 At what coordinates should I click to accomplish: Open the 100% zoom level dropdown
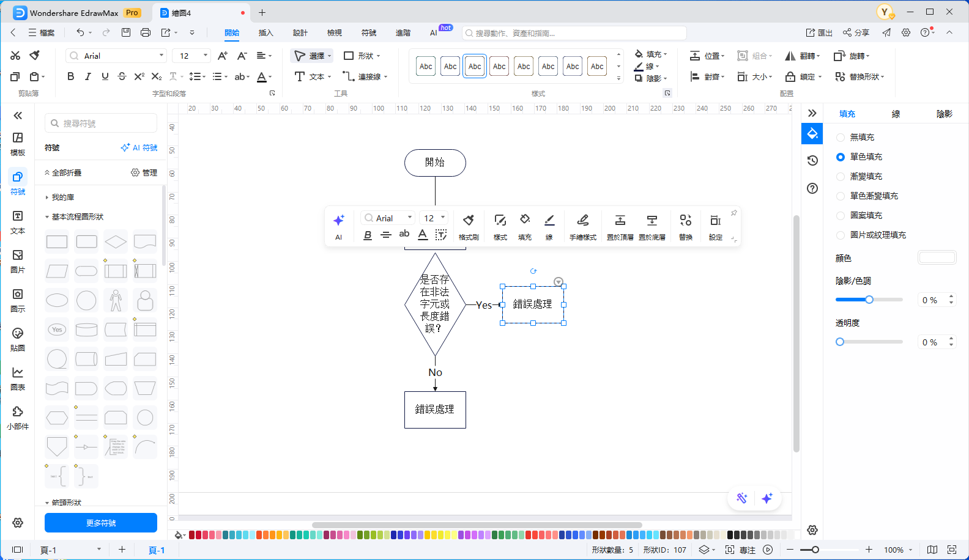coord(897,550)
